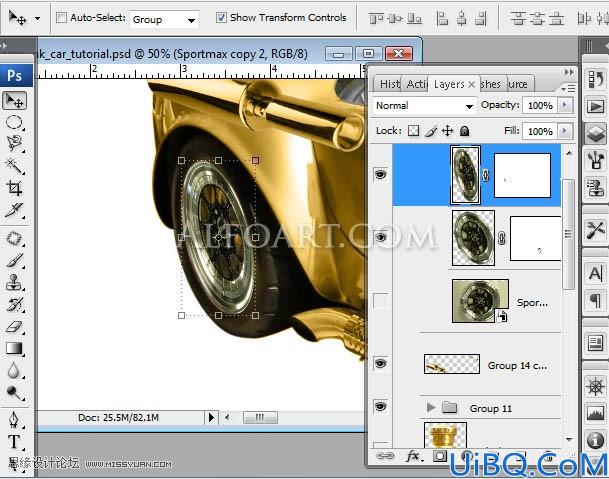Viewport: 609px width, 479px height.
Task: Add a layer style with fx icon
Action: click(x=413, y=456)
